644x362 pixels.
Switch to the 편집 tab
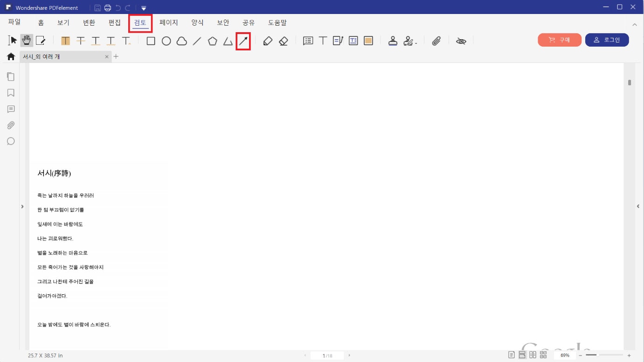click(x=115, y=22)
